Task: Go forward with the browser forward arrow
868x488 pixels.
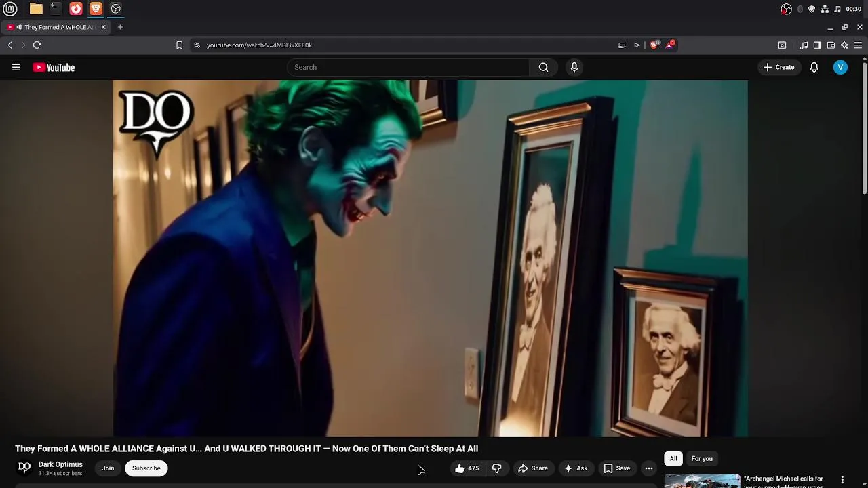Action: 23,45
